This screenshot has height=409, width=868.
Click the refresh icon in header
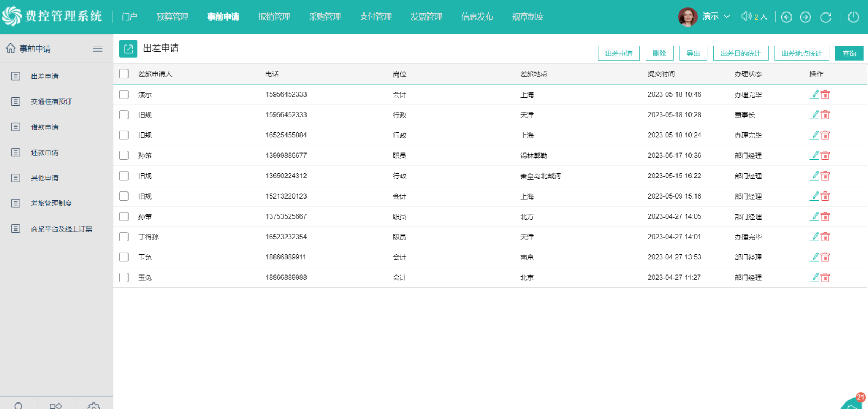pos(826,17)
